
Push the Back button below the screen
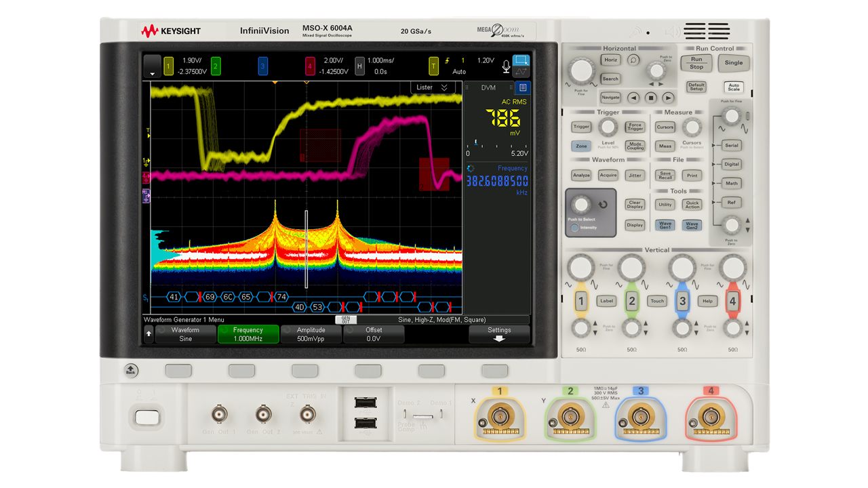(x=131, y=369)
